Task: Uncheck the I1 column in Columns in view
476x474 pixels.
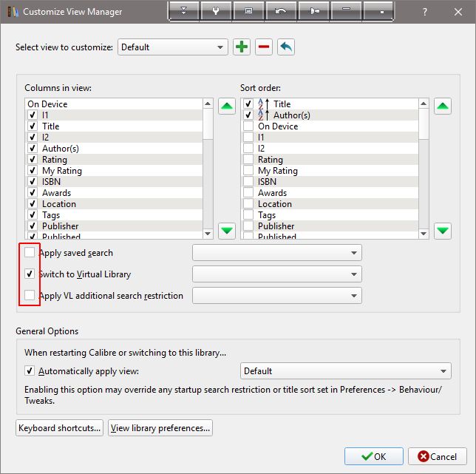Action: tap(33, 115)
